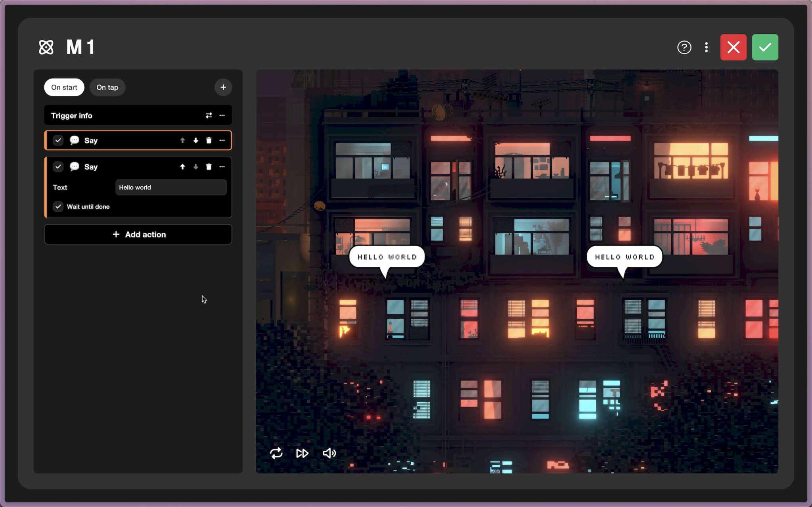The width and height of the screenshot is (812, 507).
Task: Fast-forward the preview playback
Action: 302,453
